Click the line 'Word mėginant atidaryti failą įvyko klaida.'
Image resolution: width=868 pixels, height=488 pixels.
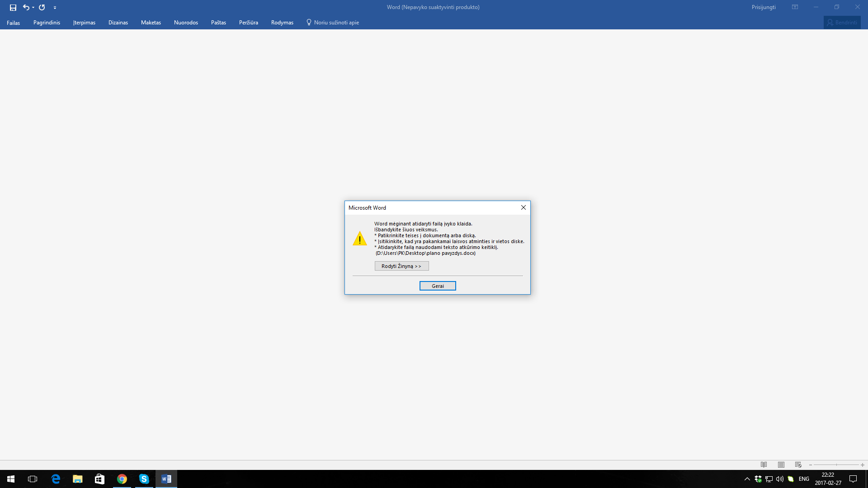[x=423, y=224]
